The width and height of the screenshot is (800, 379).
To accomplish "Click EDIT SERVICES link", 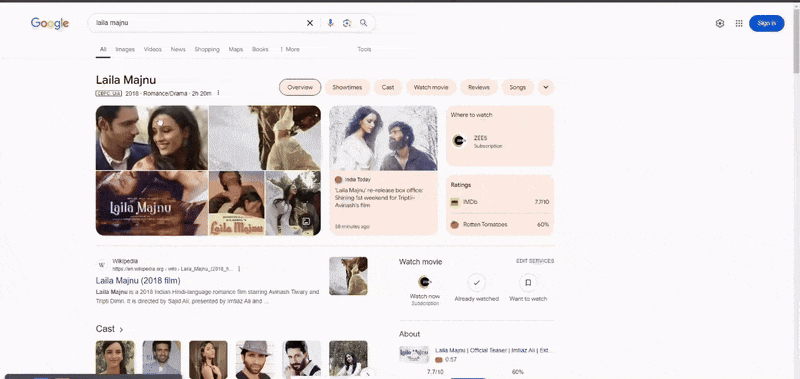I will tap(535, 261).
